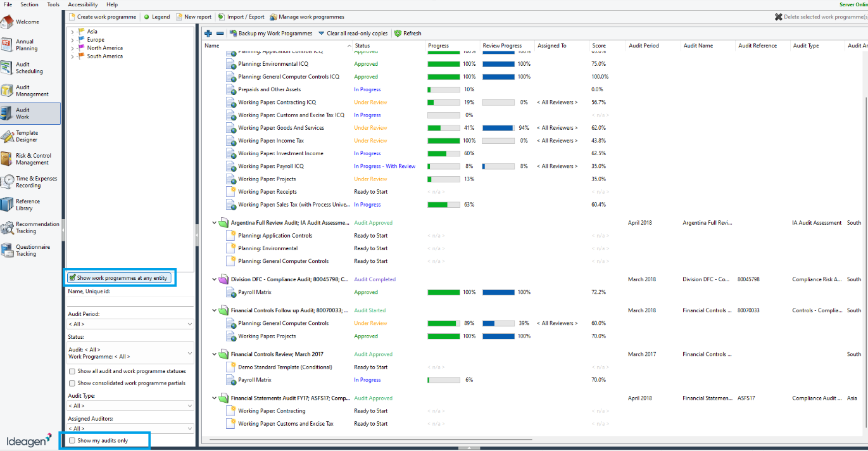Enable the Show my audits only checkbox
The image size is (868, 451).
pos(72,440)
